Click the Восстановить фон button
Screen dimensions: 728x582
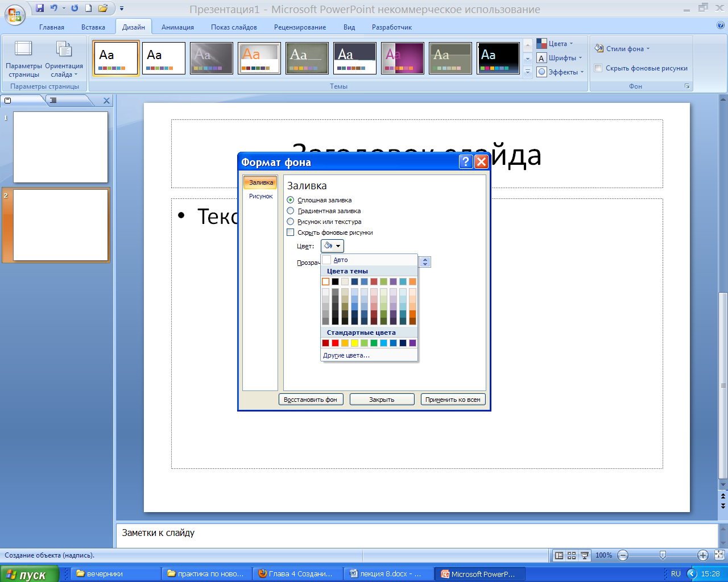tap(311, 400)
